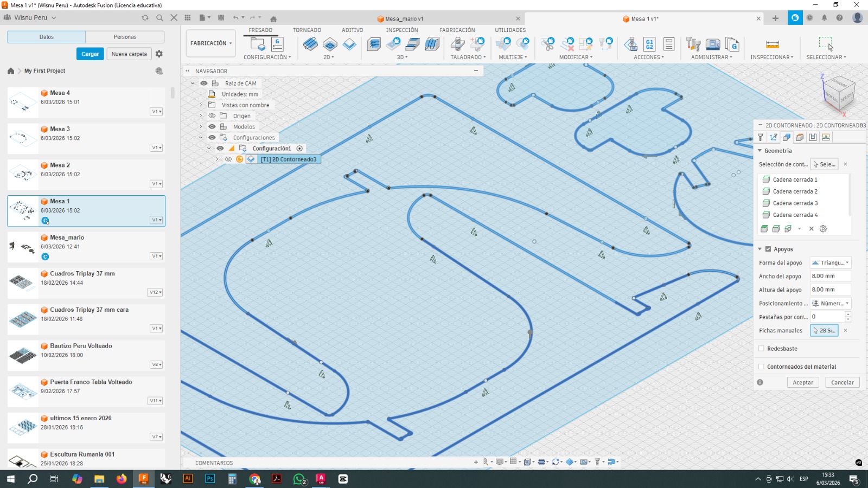Open the Forma del apoyo dropdown
Image resolution: width=868 pixels, height=488 pixels.
click(x=831, y=262)
